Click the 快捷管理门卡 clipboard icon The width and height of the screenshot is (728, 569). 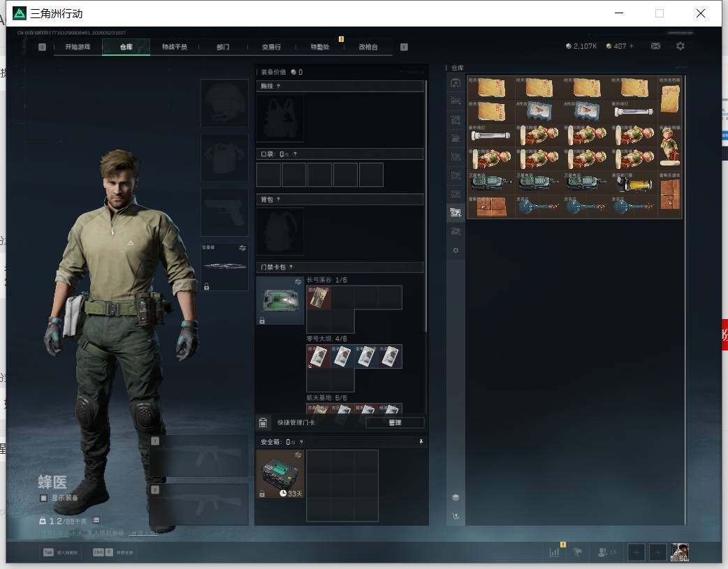(263, 422)
